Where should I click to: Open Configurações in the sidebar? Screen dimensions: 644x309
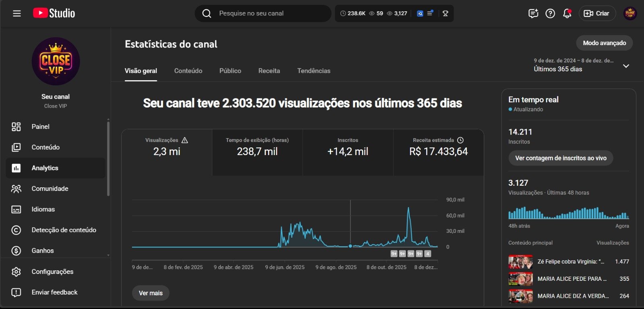[x=56, y=272]
